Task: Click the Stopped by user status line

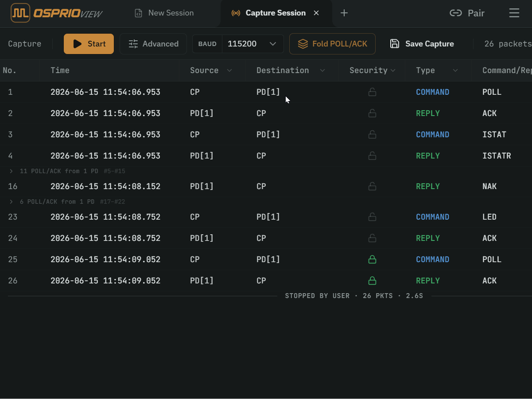Action: [x=354, y=296]
